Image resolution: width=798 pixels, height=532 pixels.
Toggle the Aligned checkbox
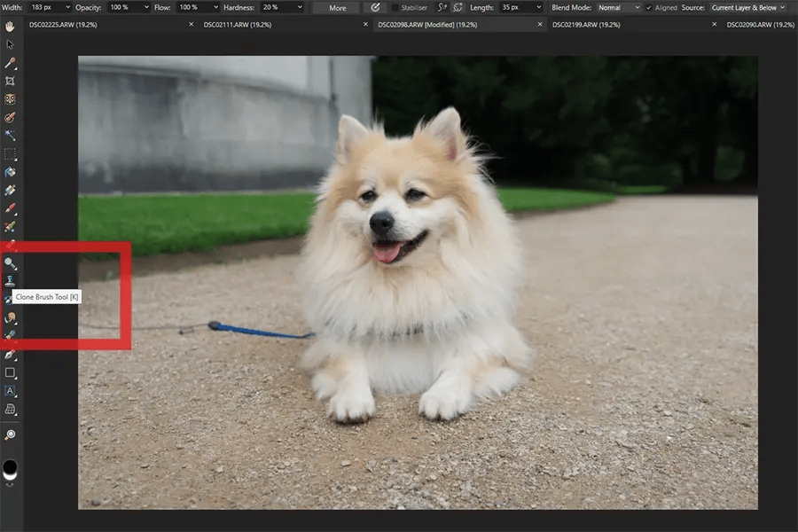pos(648,8)
